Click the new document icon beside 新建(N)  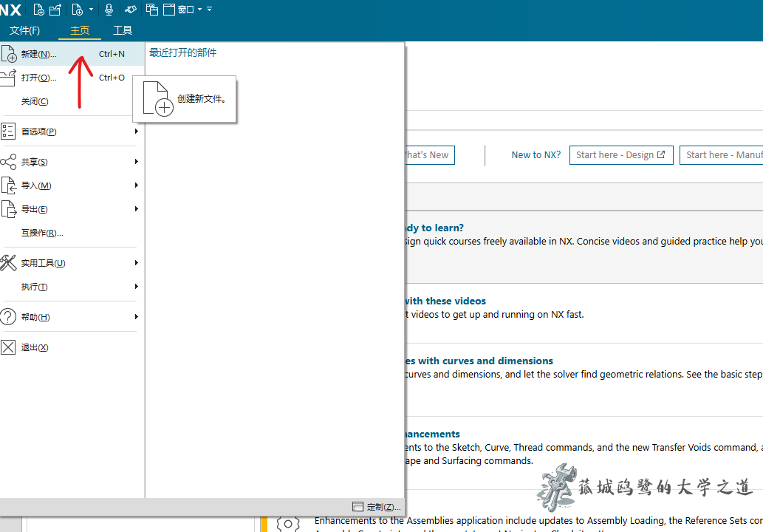coord(9,54)
